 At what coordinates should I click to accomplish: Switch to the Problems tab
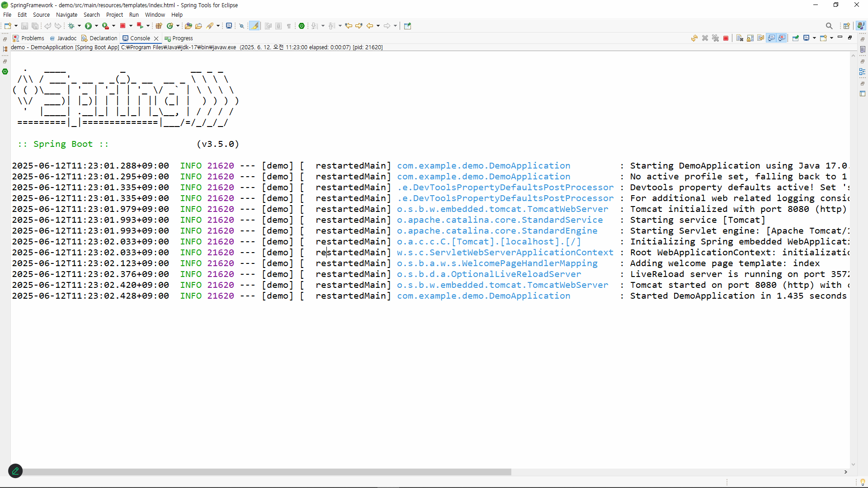pos(28,38)
